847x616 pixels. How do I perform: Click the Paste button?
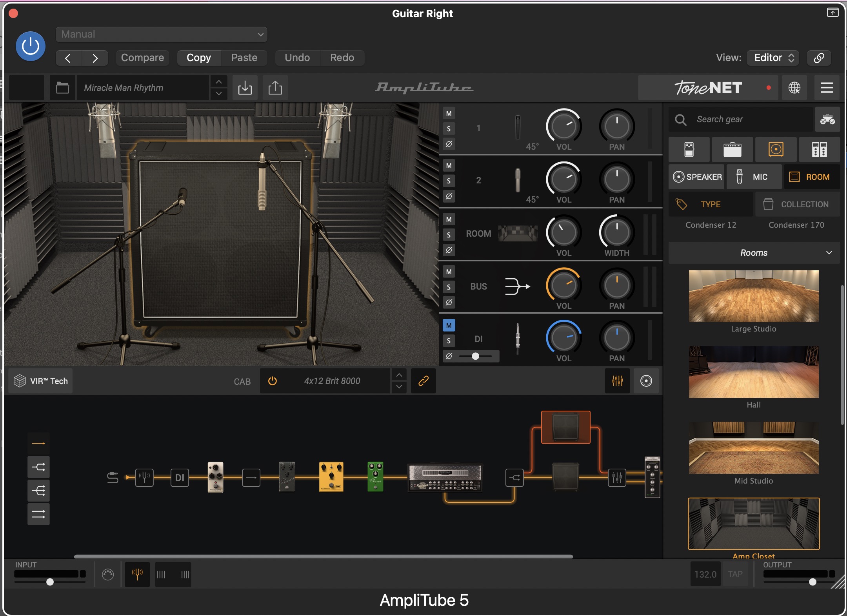click(244, 58)
